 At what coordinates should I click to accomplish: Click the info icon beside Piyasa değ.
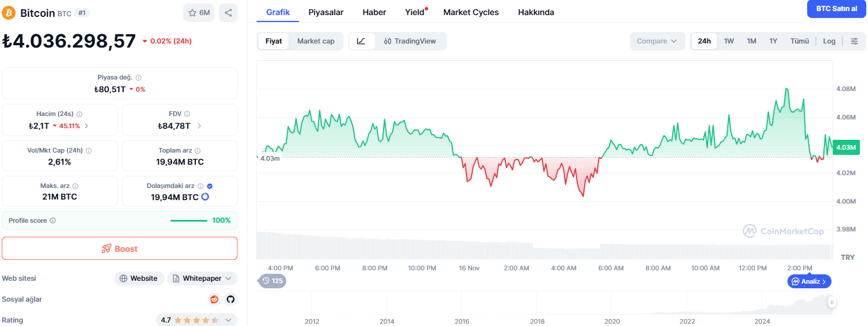[x=138, y=77]
